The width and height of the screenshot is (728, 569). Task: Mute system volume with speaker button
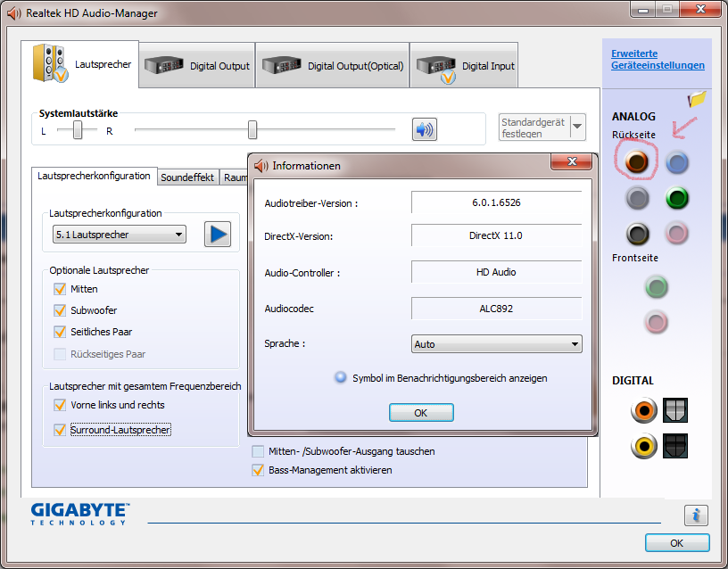(425, 129)
